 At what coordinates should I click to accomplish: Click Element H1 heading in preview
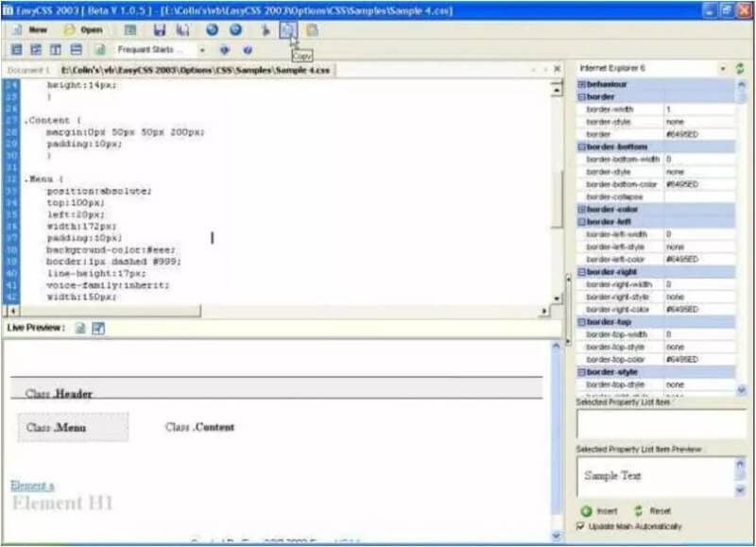point(62,504)
